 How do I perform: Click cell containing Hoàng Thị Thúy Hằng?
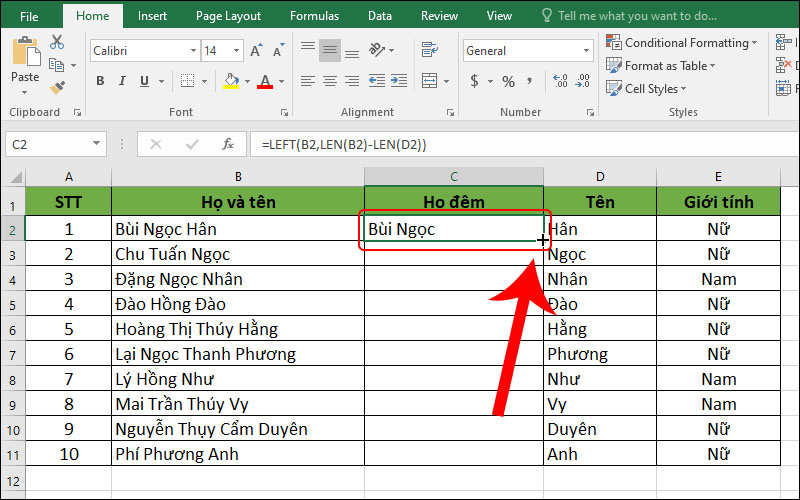click(x=238, y=329)
